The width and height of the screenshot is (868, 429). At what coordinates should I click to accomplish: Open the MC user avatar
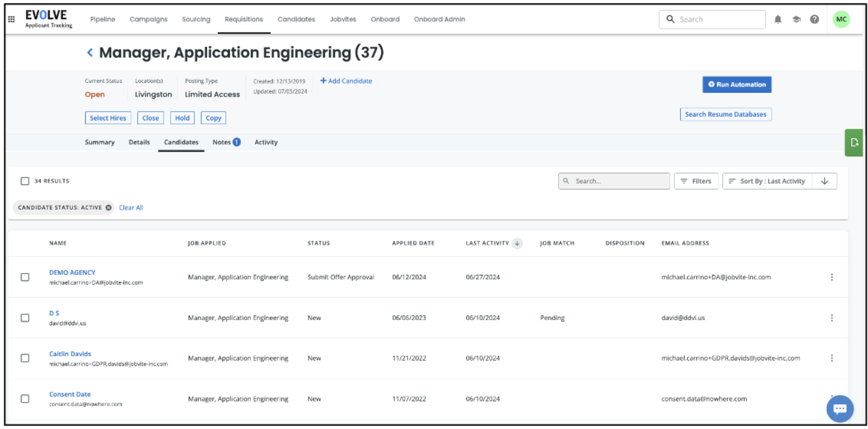pos(841,19)
